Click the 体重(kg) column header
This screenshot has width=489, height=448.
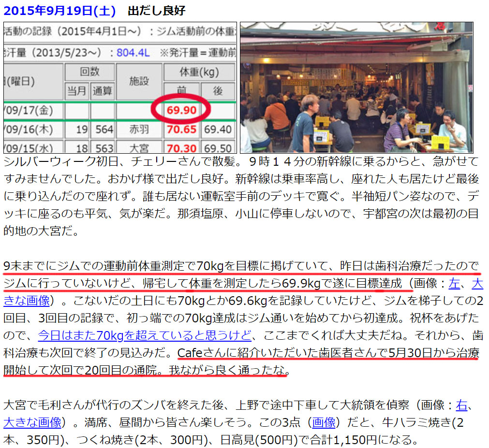[x=199, y=72]
